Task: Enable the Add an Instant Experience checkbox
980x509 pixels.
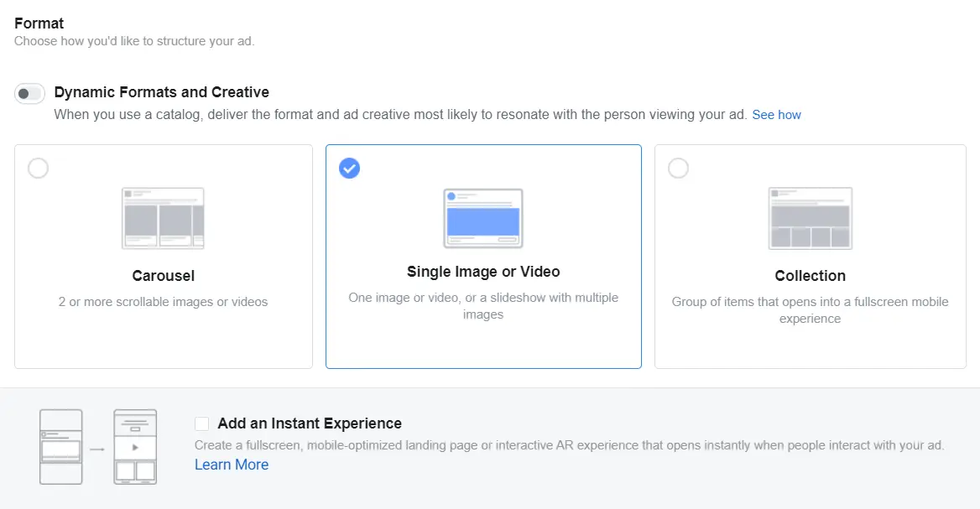Action: click(x=201, y=423)
